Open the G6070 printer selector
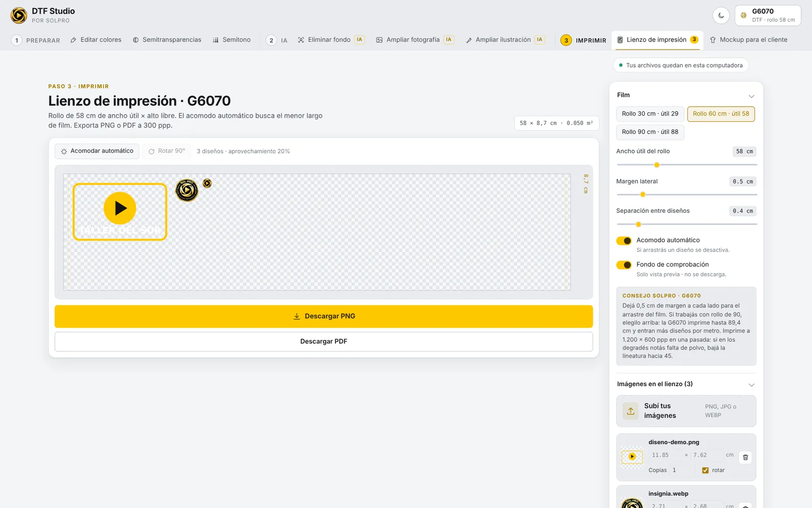 coord(768,15)
